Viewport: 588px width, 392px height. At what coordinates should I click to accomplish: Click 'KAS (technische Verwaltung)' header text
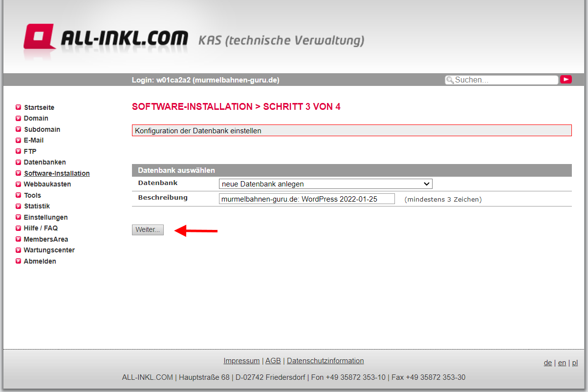tap(281, 41)
